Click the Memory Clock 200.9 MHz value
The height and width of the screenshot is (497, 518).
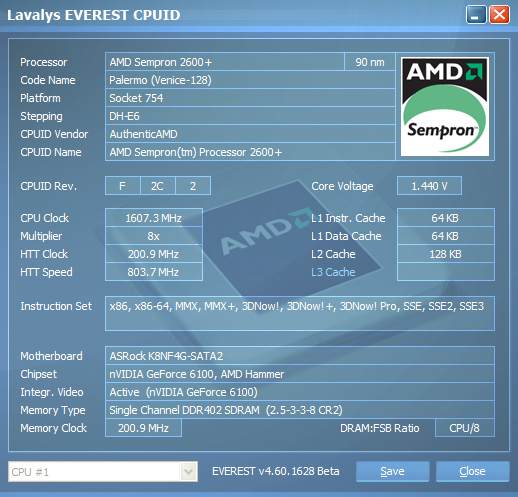143,428
